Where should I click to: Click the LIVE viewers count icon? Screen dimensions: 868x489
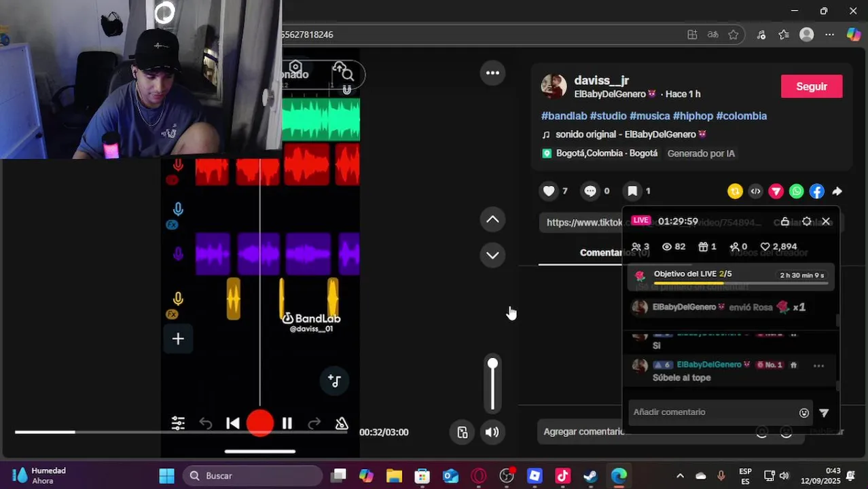tap(667, 247)
